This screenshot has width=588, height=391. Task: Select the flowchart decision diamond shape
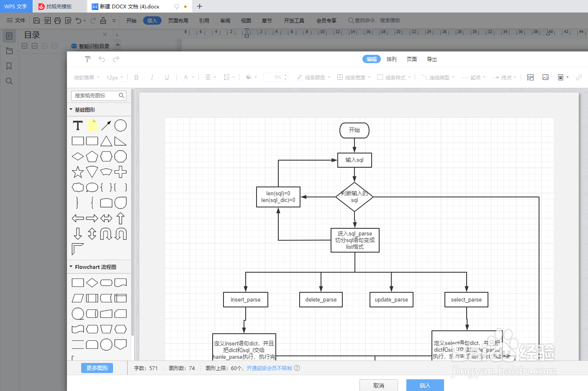tap(92, 283)
